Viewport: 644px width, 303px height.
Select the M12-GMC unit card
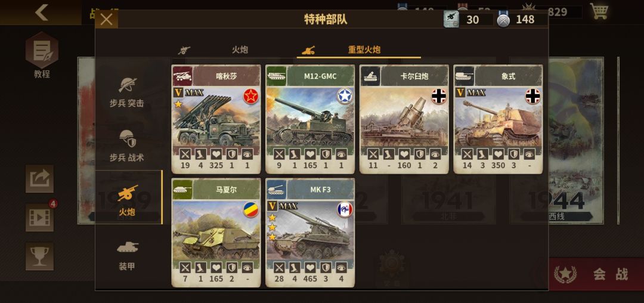point(310,119)
